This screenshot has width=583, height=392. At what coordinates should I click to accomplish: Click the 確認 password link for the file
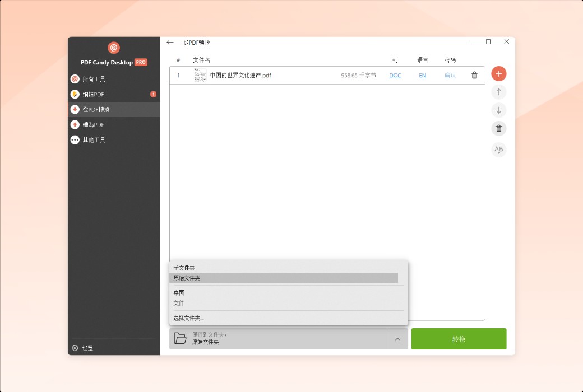[450, 75]
